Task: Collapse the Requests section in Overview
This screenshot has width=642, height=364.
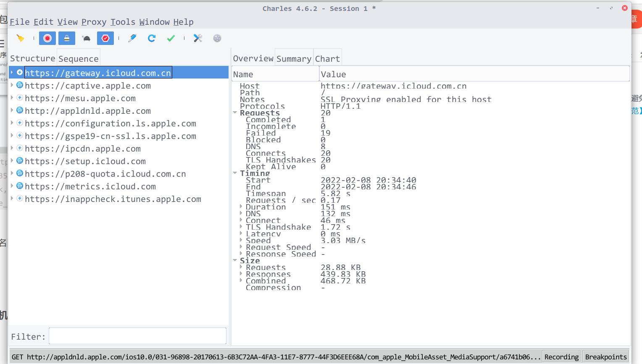Action: click(235, 113)
